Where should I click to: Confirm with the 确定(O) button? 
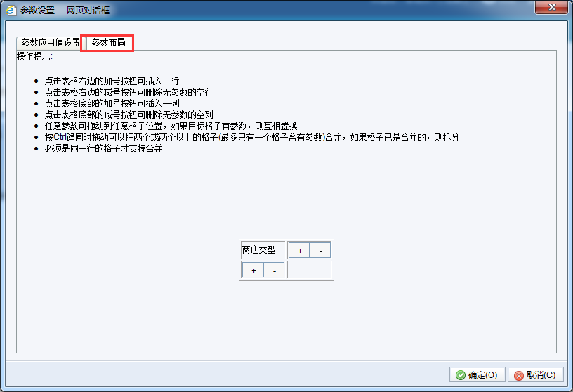coord(477,375)
